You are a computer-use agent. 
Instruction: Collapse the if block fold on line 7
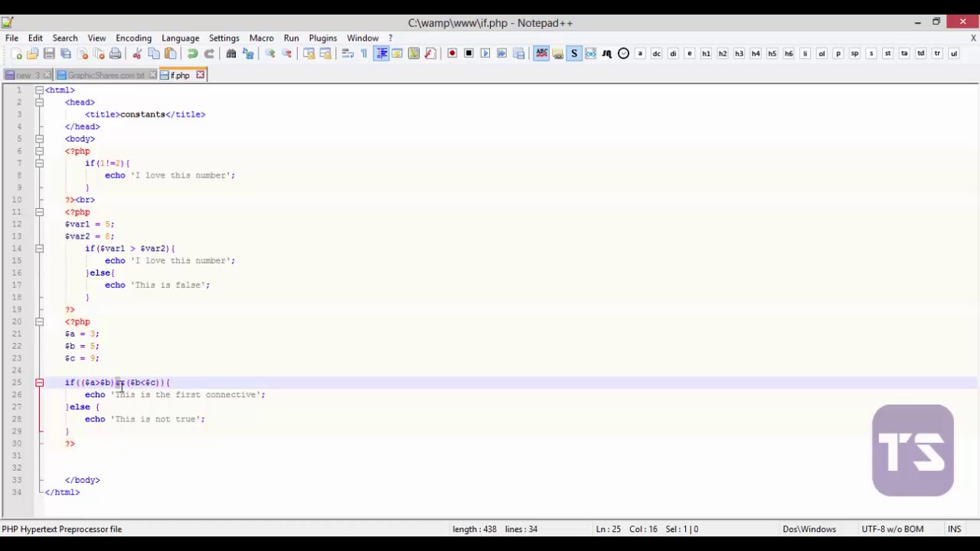[39, 164]
